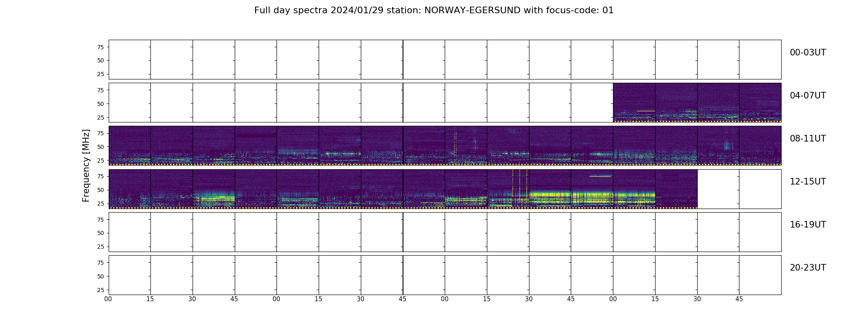Viewport: 868px width, 331px height.
Task: Click the 75 tick of the 16-19UT row
Action: click(x=100, y=220)
